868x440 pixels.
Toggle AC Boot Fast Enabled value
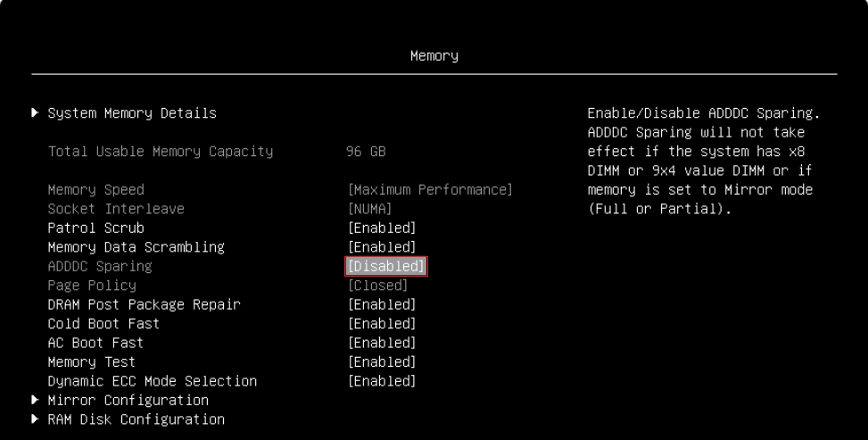(x=382, y=343)
